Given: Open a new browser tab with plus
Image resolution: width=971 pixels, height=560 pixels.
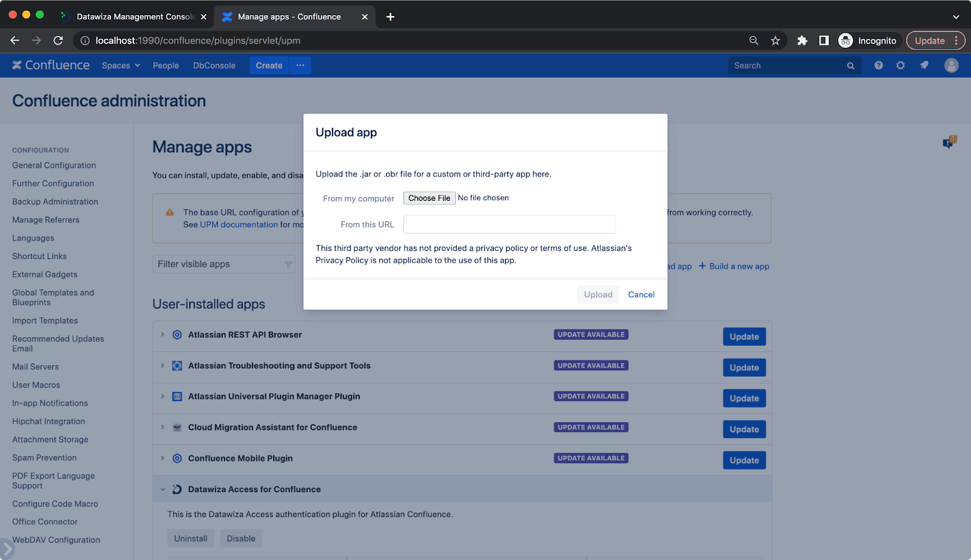Looking at the screenshot, I should tap(390, 17).
